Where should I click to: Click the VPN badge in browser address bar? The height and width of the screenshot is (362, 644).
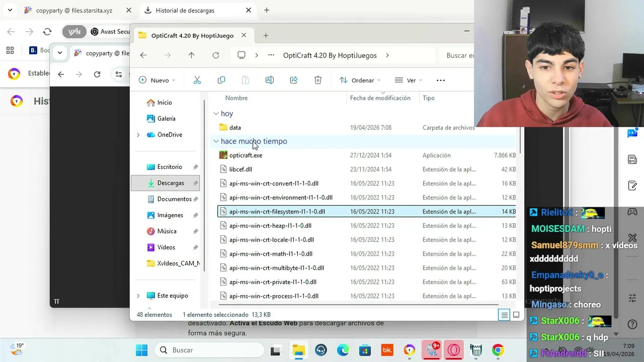point(74,32)
